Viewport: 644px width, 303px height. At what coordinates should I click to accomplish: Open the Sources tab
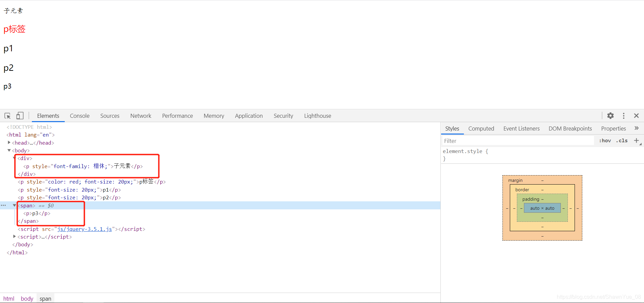click(110, 116)
